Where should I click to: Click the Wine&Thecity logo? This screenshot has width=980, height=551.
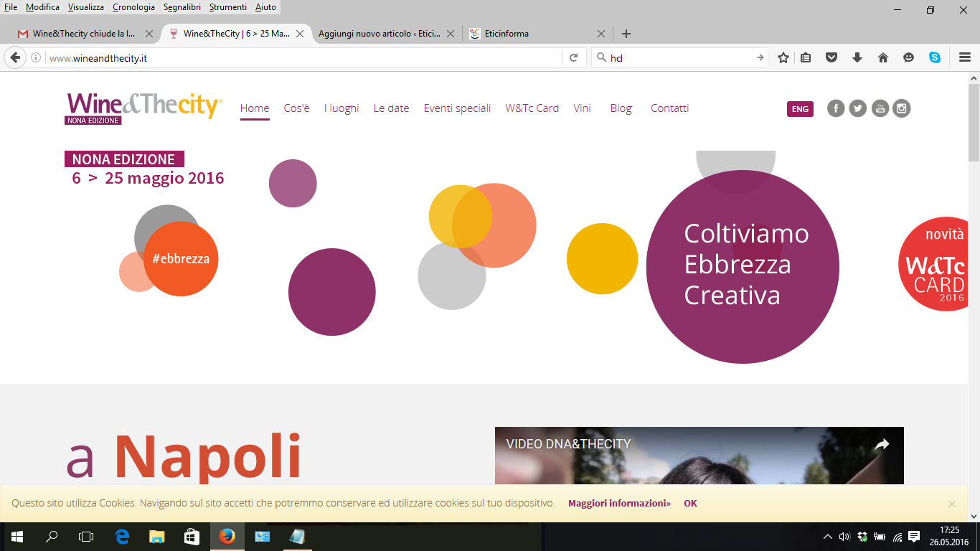tap(144, 108)
